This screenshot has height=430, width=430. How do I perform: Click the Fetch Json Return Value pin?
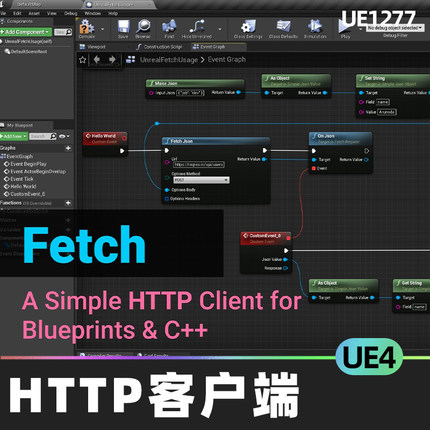(264, 159)
